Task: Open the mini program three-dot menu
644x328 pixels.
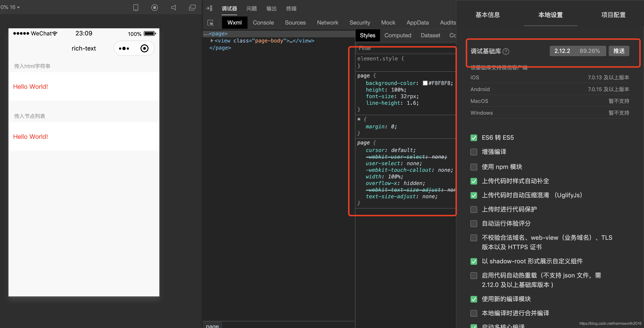Action: coord(124,48)
